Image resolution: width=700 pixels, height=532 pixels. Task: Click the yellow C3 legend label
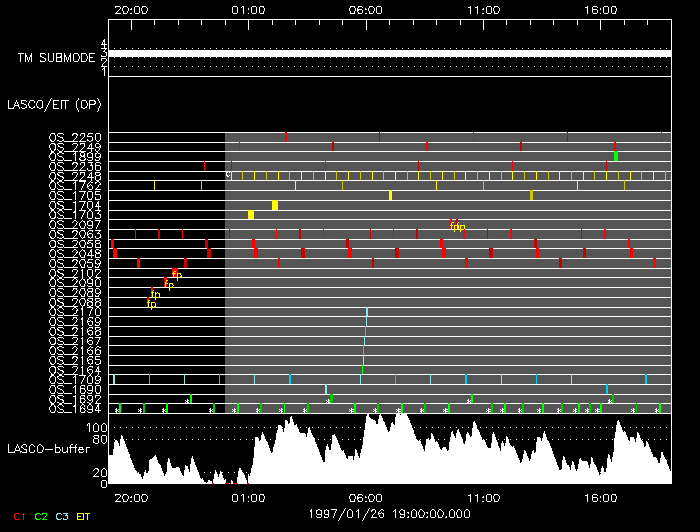[x=62, y=516]
